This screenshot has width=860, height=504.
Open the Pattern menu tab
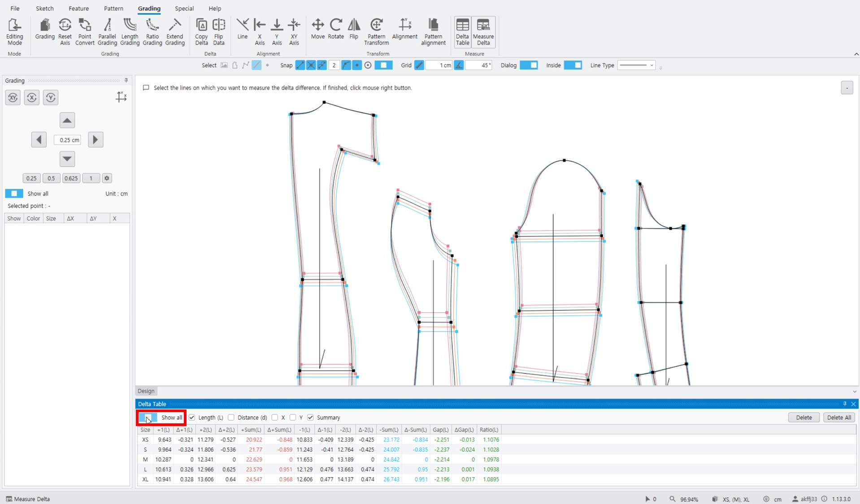(113, 9)
